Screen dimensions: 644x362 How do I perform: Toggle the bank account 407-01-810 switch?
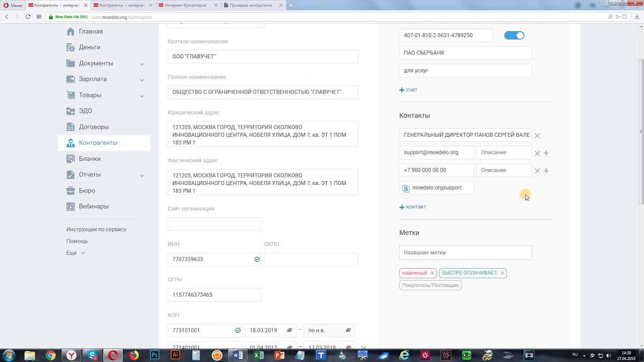514,35
